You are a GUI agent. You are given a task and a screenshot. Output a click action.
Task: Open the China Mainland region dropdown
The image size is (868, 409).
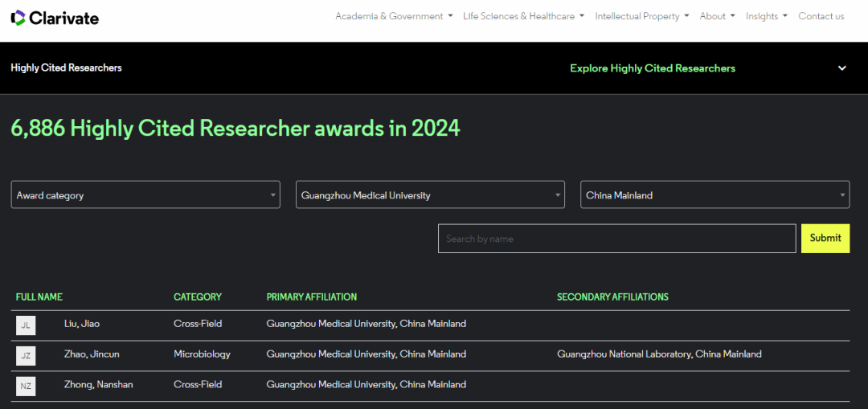714,195
